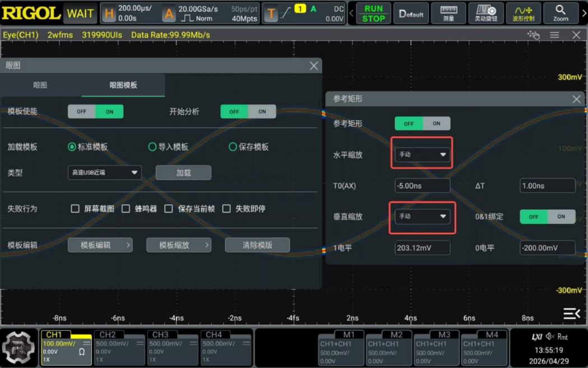Select the 保存模板 radio button
The image size is (588, 368).
(x=233, y=147)
